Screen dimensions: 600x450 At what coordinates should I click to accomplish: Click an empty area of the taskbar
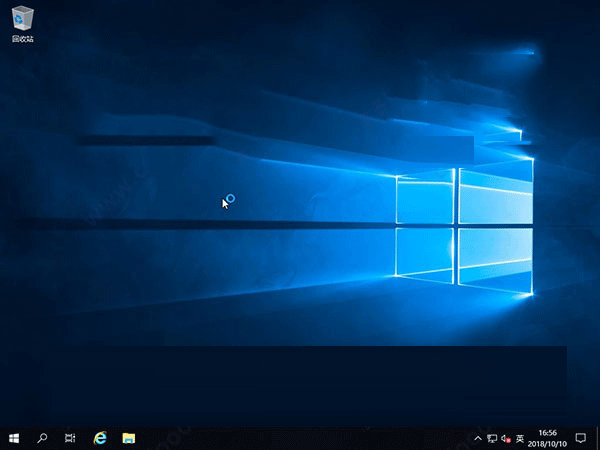300,438
